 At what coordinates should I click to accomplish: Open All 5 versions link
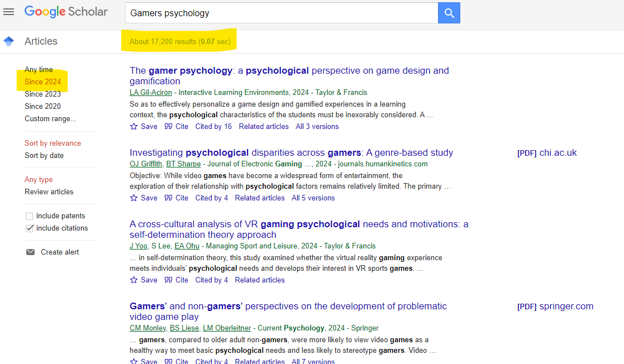[x=313, y=198]
